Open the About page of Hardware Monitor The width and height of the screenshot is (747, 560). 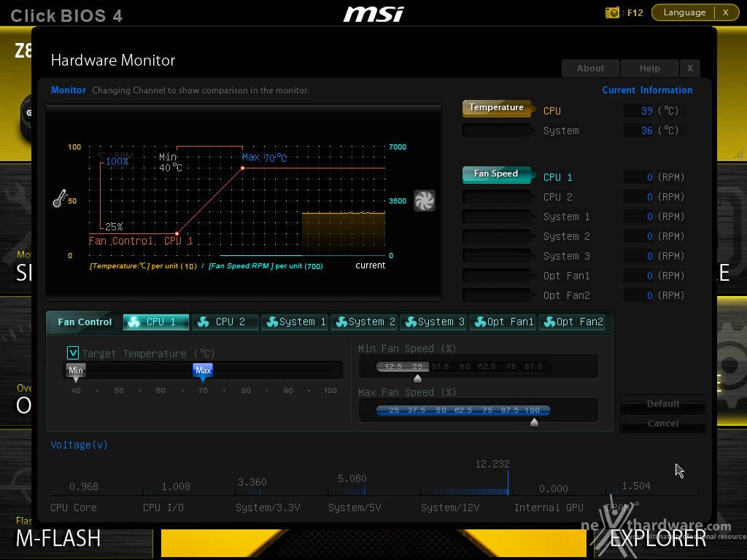[x=590, y=68]
